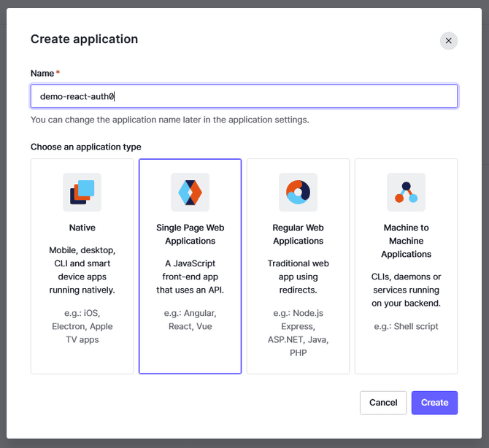Click the Single Page Web Applications icon
489x448 pixels.
190,192
